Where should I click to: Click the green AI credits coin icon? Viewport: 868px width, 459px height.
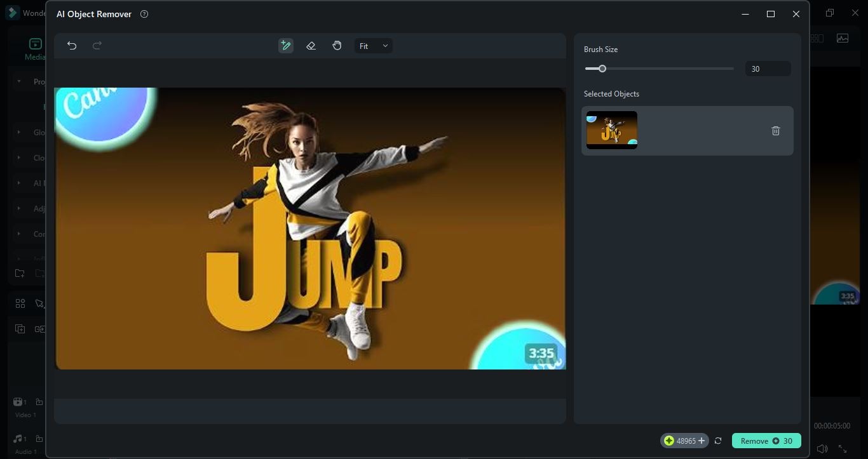(x=668, y=441)
